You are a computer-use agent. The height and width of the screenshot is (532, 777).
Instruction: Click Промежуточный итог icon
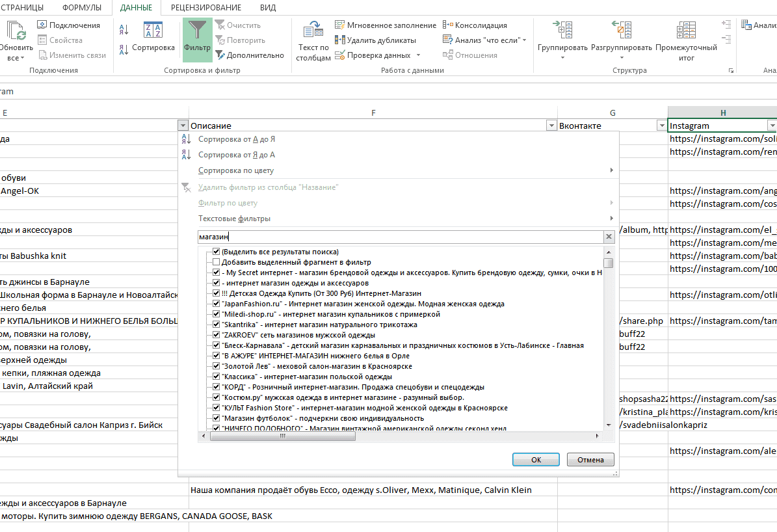click(687, 31)
